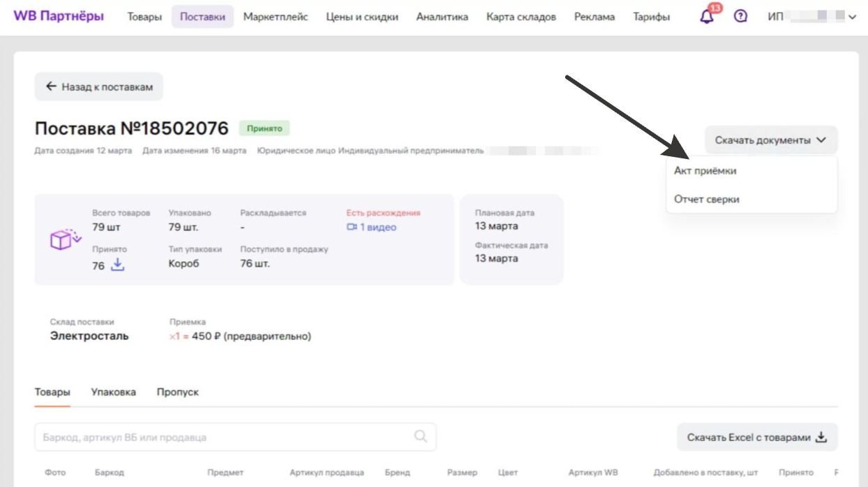Watch the 1 видео discrepancy link

[x=371, y=227]
